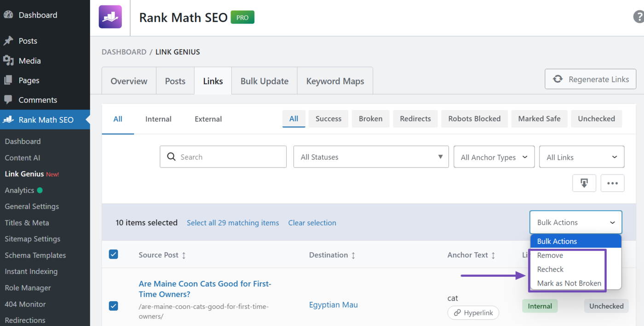Sort by Source Post arrows icon
The height and width of the screenshot is (326, 644).
[x=184, y=255]
